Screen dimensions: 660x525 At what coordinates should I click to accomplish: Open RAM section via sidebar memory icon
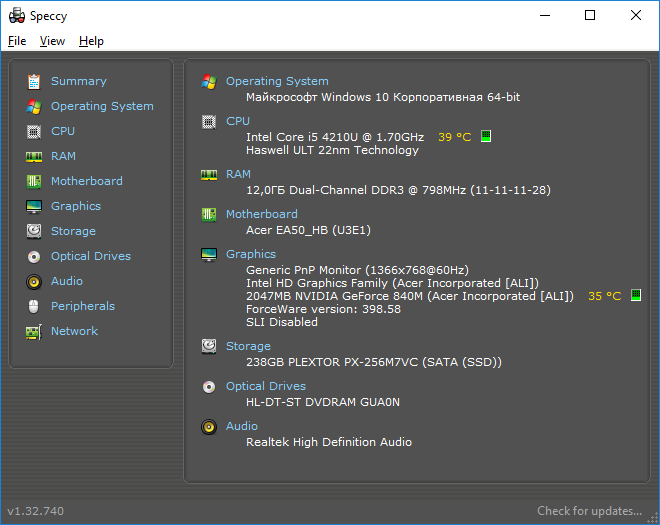[34, 157]
